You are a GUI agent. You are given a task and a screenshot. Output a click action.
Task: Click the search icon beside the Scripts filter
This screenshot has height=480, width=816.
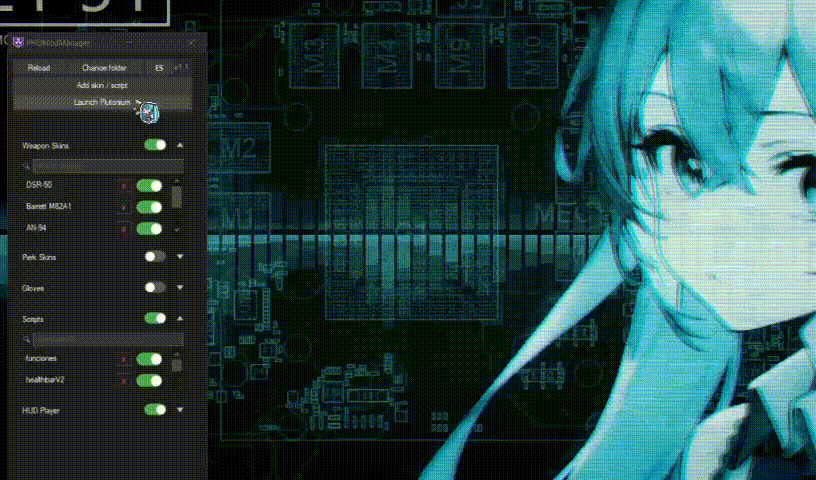pyautogui.click(x=26, y=340)
